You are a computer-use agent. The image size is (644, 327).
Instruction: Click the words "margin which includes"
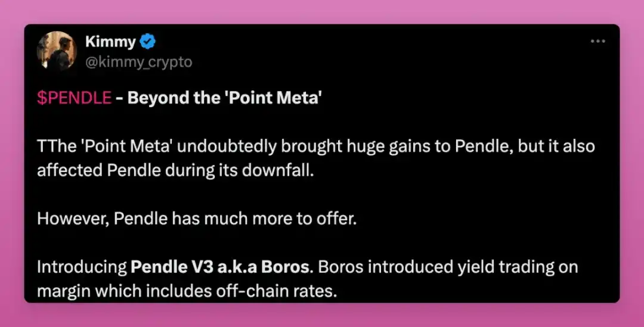coord(135,291)
